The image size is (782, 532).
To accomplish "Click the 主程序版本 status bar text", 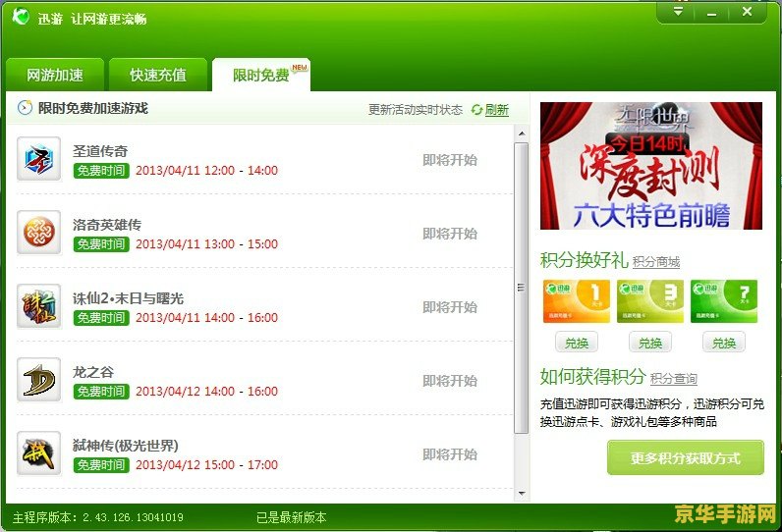I will [98, 517].
